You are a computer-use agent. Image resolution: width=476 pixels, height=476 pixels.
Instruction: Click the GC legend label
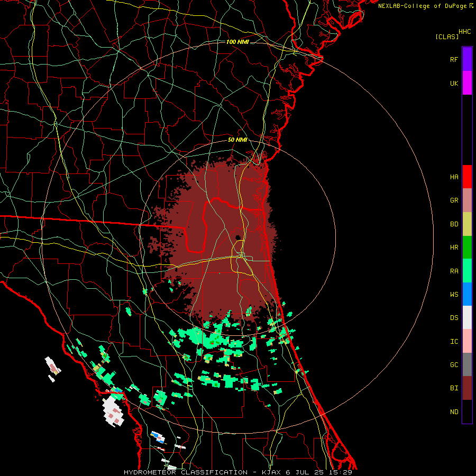coord(454,365)
